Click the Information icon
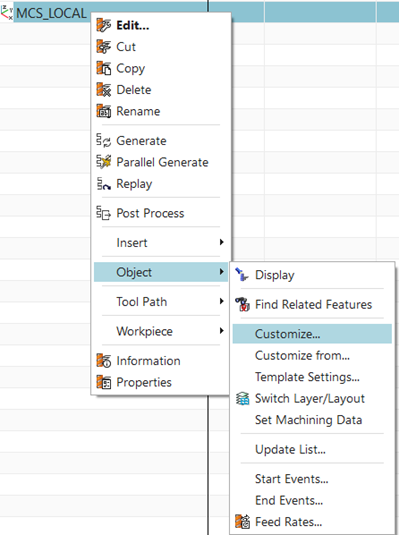Viewport: 399px width, 535px height. coord(103,361)
